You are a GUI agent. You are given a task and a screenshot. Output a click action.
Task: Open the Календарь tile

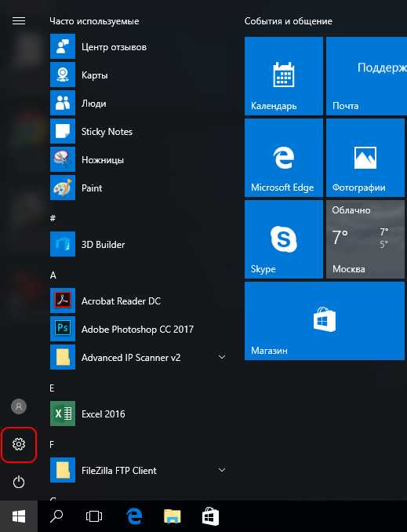point(284,76)
